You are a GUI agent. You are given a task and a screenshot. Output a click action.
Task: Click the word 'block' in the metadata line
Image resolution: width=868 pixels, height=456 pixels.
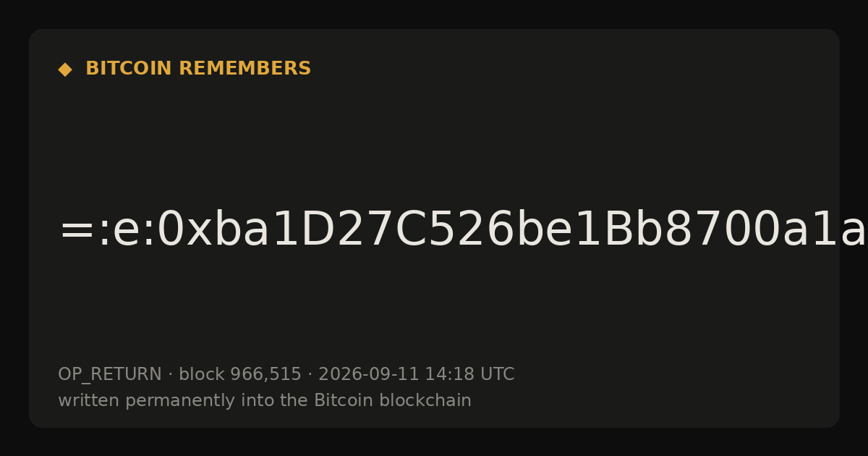pos(202,374)
